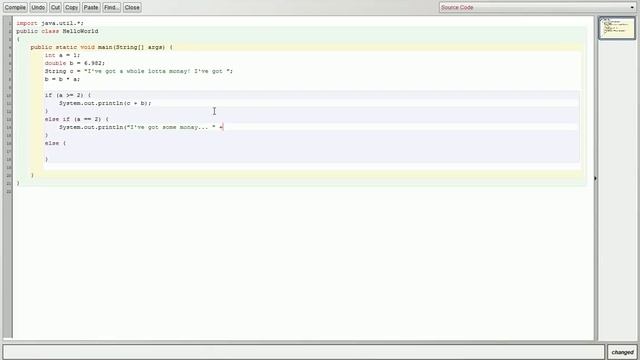Click the 'else {' line
Viewport: 640px width, 360px height.
55,143
